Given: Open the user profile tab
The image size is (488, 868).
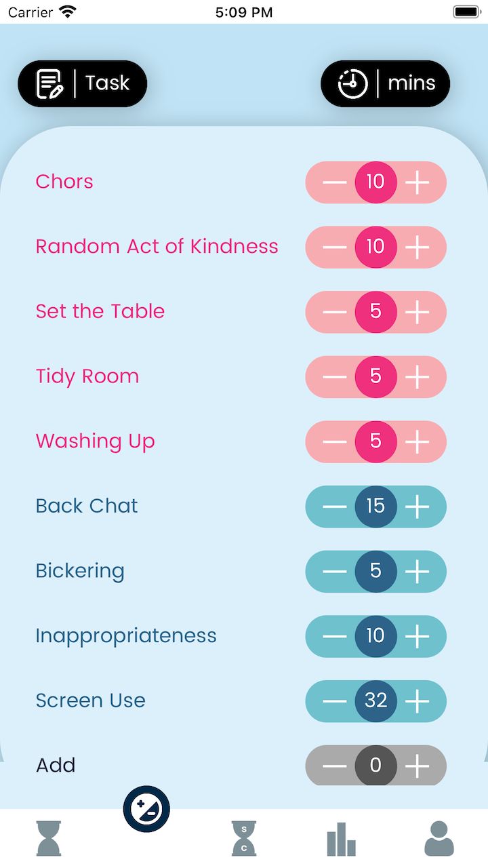Looking at the screenshot, I should (x=439, y=838).
